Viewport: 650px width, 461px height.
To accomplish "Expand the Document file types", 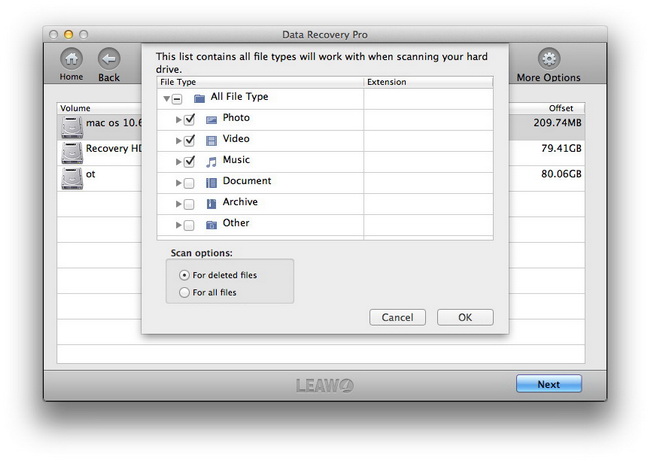I will (x=179, y=183).
